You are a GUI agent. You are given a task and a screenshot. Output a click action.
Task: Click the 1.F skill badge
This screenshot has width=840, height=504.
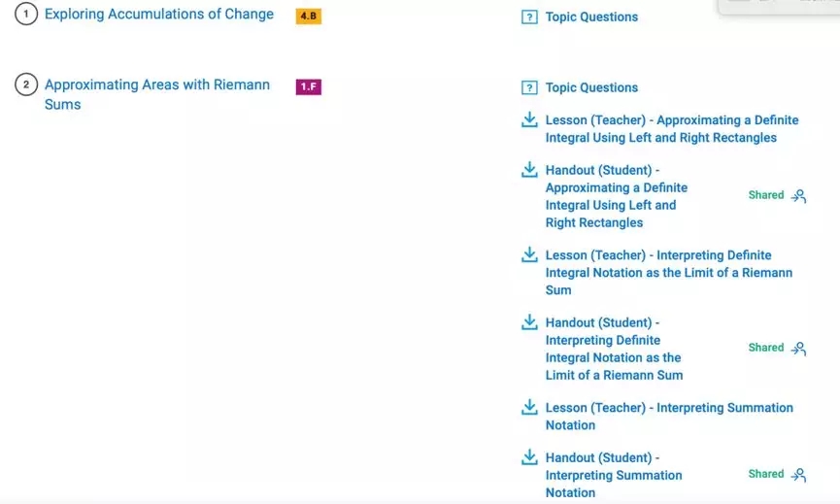point(309,86)
